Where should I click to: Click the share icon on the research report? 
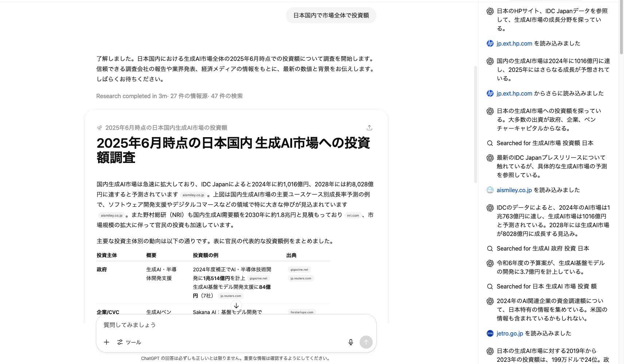pyautogui.click(x=369, y=128)
